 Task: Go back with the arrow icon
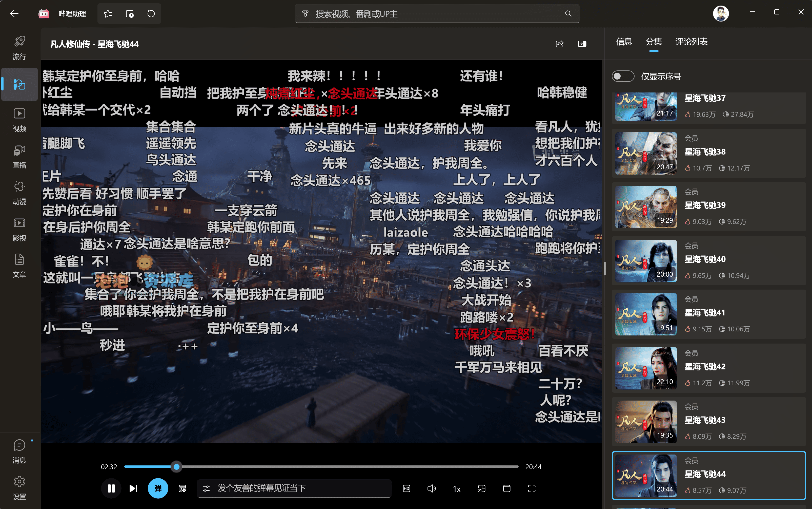tap(14, 13)
